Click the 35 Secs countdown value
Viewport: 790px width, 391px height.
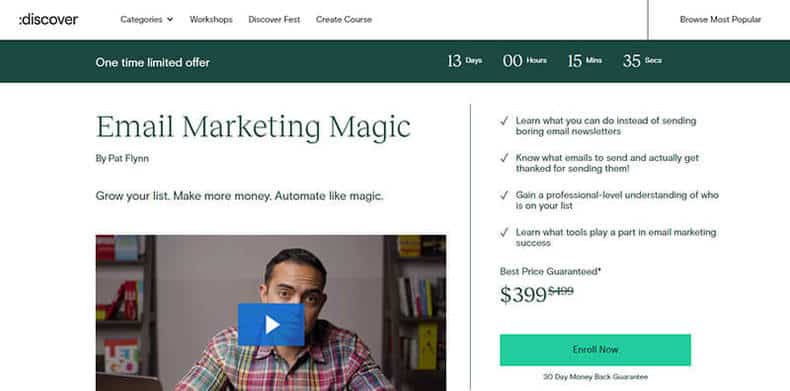[642, 61]
